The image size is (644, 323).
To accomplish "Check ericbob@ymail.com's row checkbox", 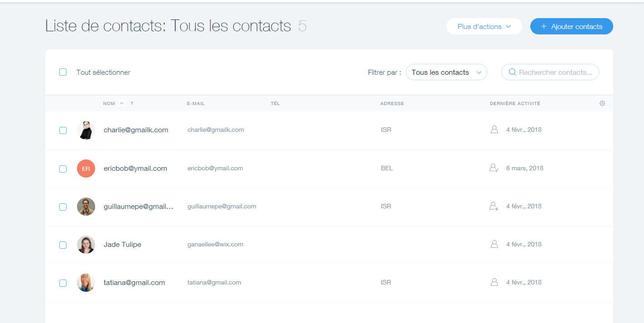I will (x=62, y=168).
